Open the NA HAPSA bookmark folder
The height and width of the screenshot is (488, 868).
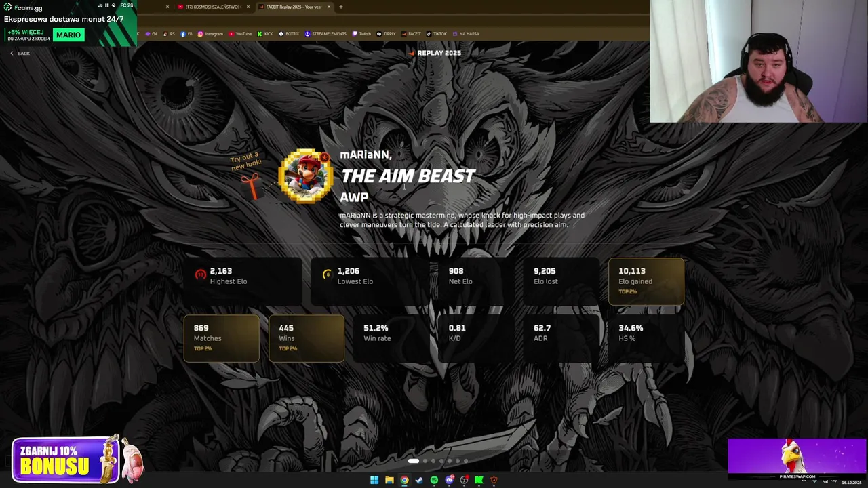coord(466,34)
